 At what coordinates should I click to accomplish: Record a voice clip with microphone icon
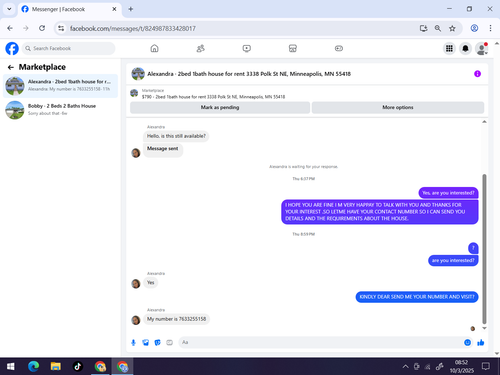[x=133, y=342]
